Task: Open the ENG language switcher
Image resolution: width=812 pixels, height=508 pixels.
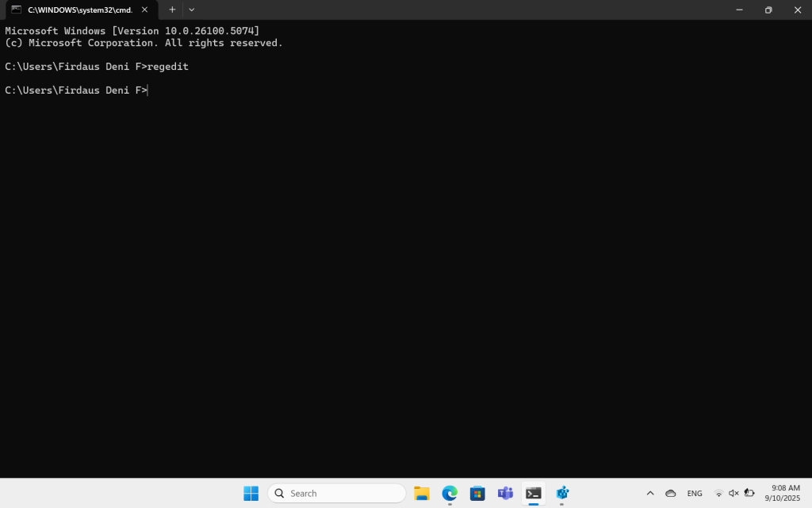Action: pyautogui.click(x=695, y=494)
